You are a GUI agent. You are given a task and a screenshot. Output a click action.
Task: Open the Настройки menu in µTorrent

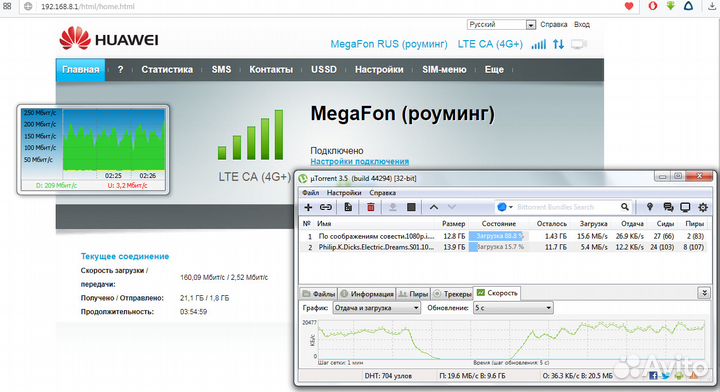pos(344,193)
